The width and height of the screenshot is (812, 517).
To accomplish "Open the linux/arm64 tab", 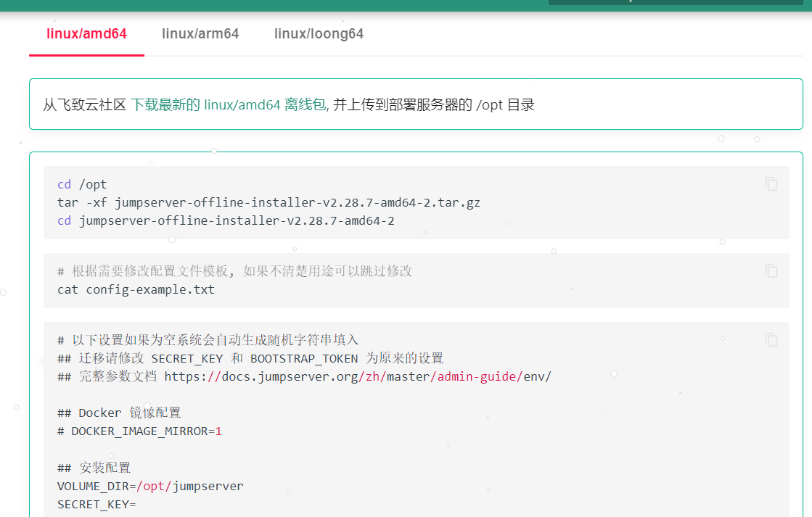I will (200, 33).
